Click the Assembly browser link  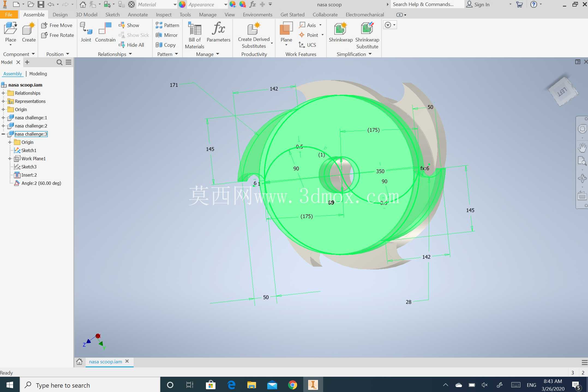(x=13, y=74)
